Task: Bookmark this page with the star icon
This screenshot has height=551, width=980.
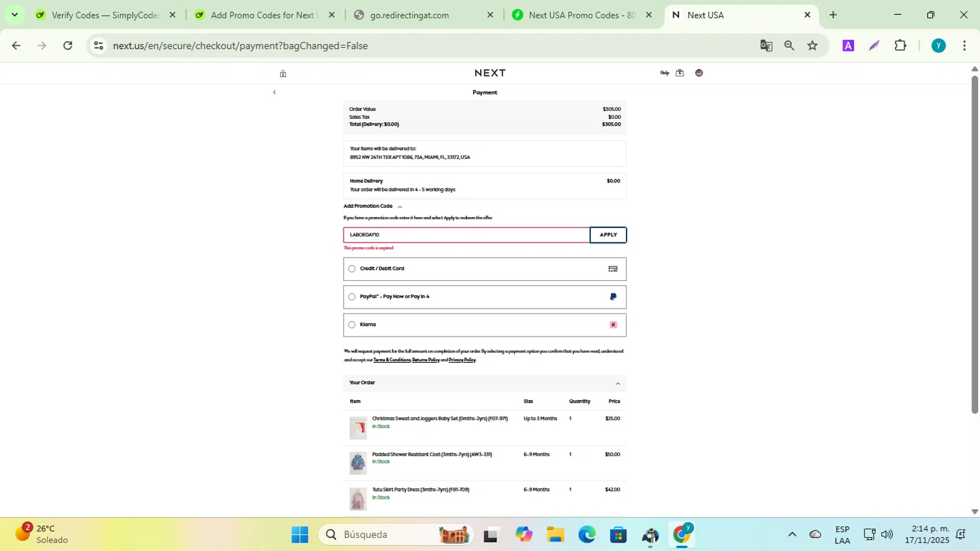Action: click(813, 46)
